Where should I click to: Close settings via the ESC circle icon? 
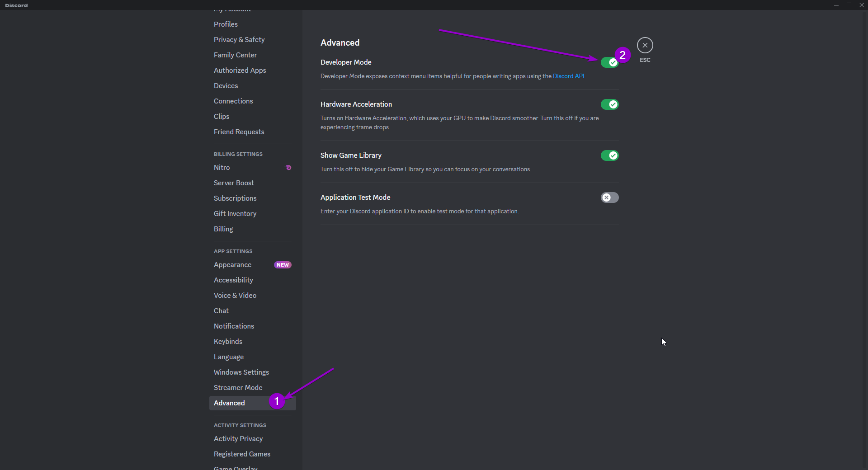point(645,45)
